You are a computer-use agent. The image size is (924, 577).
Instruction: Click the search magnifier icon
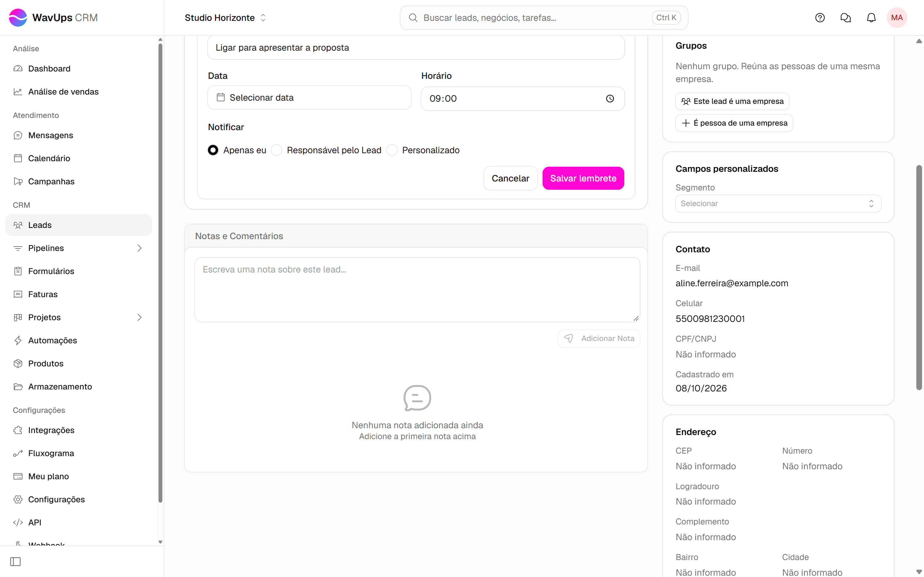(x=413, y=18)
